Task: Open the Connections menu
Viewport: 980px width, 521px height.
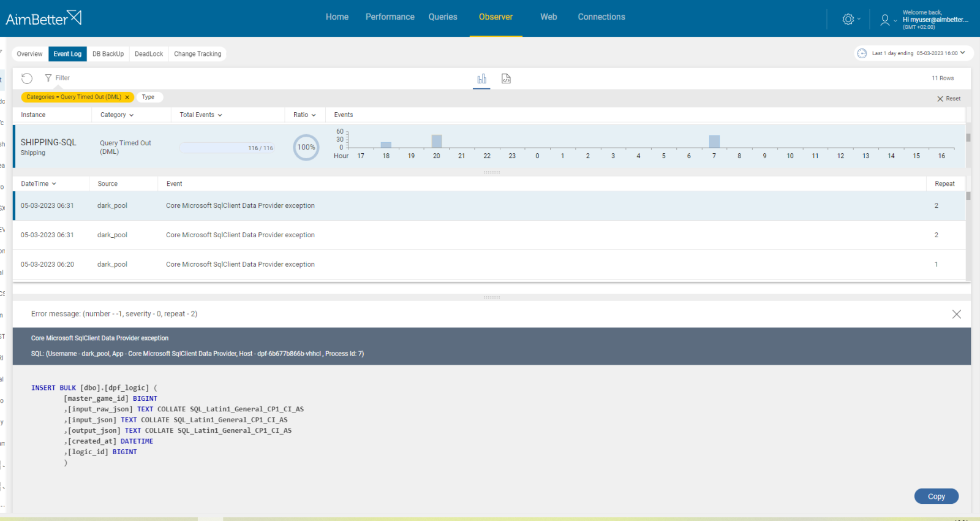Action: click(x=601, y=17)
